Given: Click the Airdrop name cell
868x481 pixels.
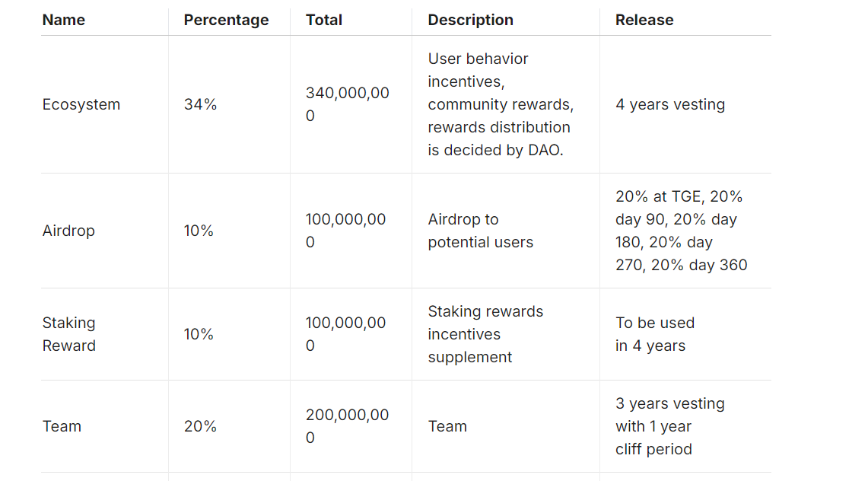Looking at the screenshot, I should click(68, 231).
